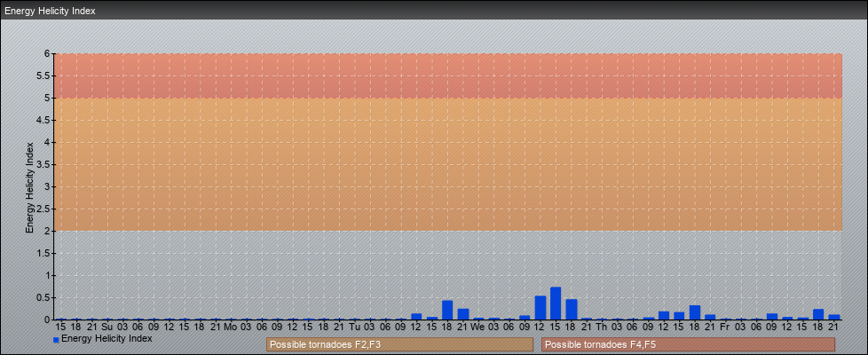Click the 'Fr' day label on time axis

click(726, 327)
